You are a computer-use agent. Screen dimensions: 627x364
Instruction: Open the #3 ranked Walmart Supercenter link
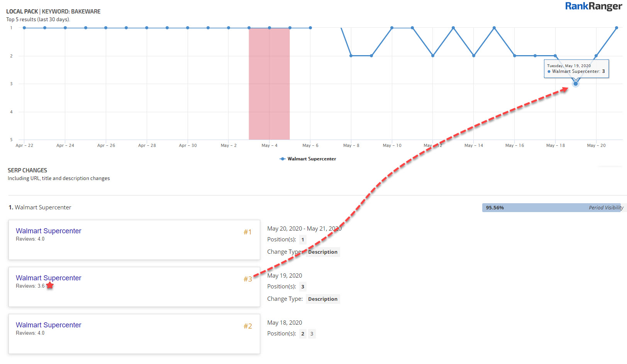[49, 278]
